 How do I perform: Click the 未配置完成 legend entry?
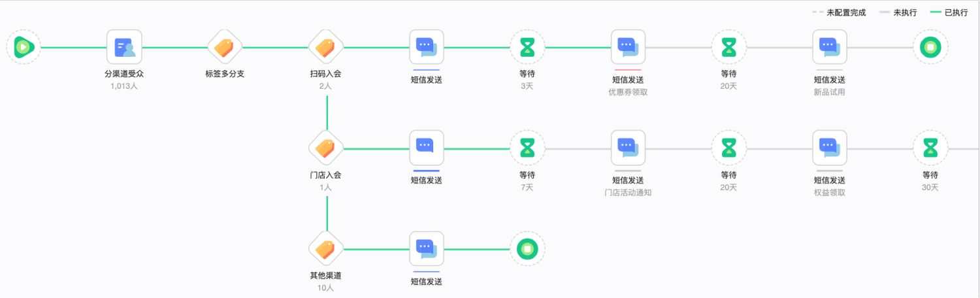tap(839, 12)
